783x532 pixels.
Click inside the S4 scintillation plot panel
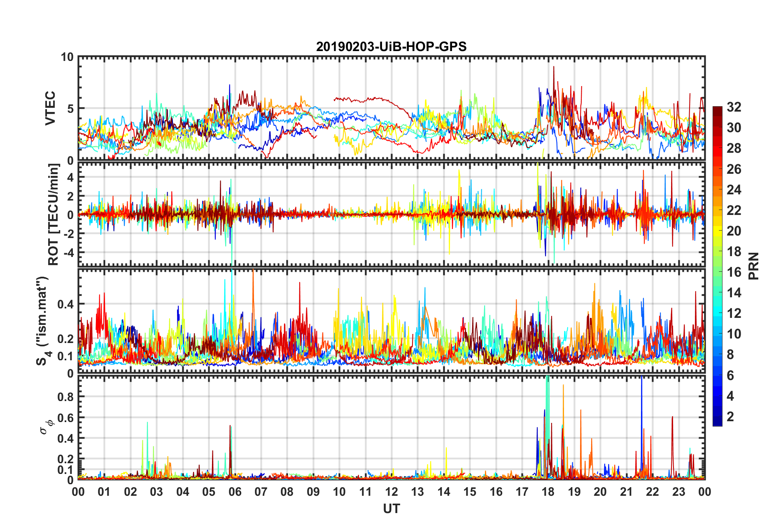[391, 321]
